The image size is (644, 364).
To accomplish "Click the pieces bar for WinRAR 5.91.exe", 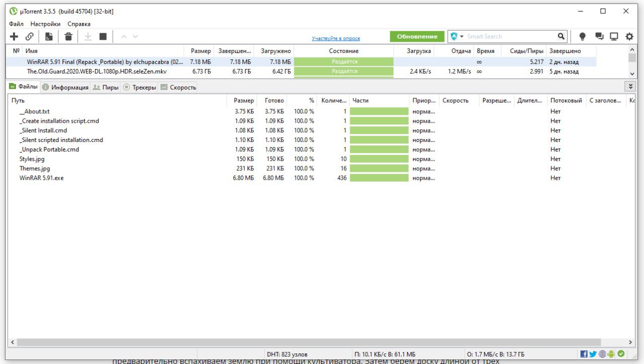I will tap(379, 178).
